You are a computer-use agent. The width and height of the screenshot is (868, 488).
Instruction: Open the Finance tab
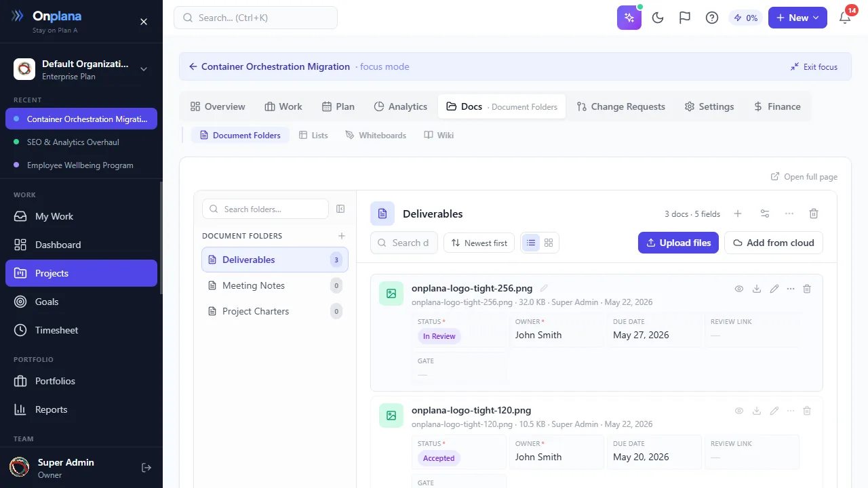(777, 106)
